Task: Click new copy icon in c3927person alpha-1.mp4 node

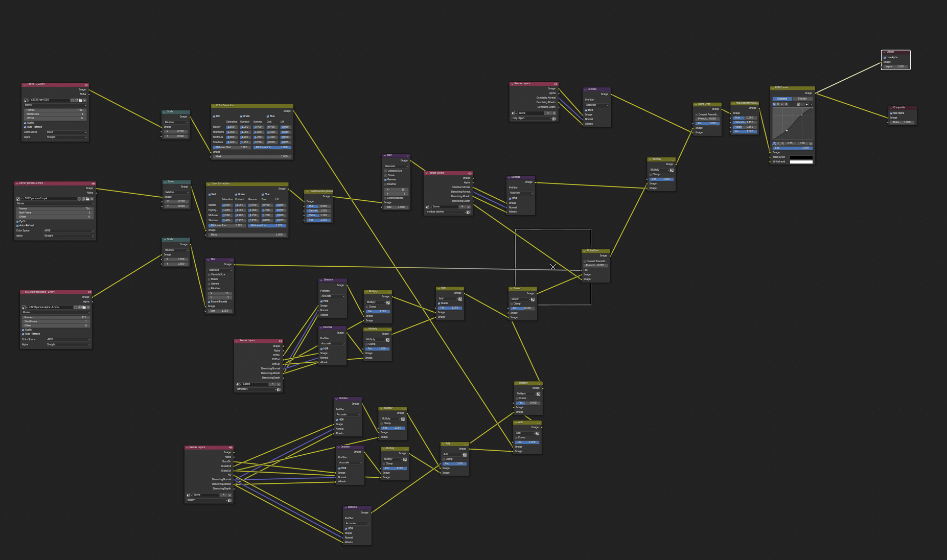Action: [x=80, y=307]
